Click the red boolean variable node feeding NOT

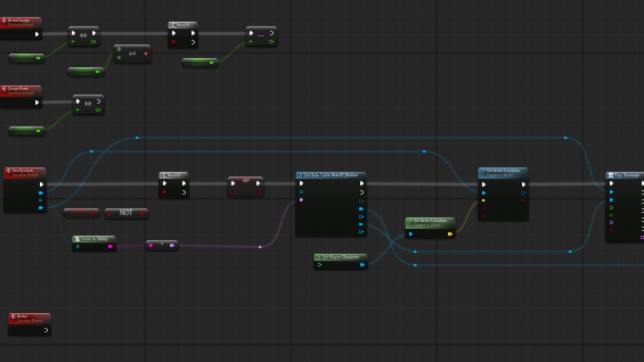pyautogui.click(x=81, y=213)
